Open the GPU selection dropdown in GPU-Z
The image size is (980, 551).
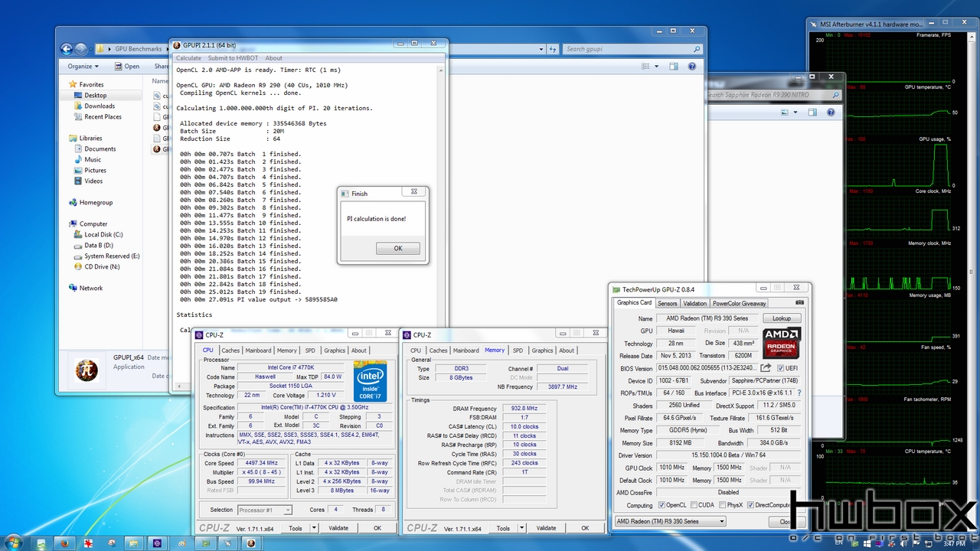[x=670, y=521]
